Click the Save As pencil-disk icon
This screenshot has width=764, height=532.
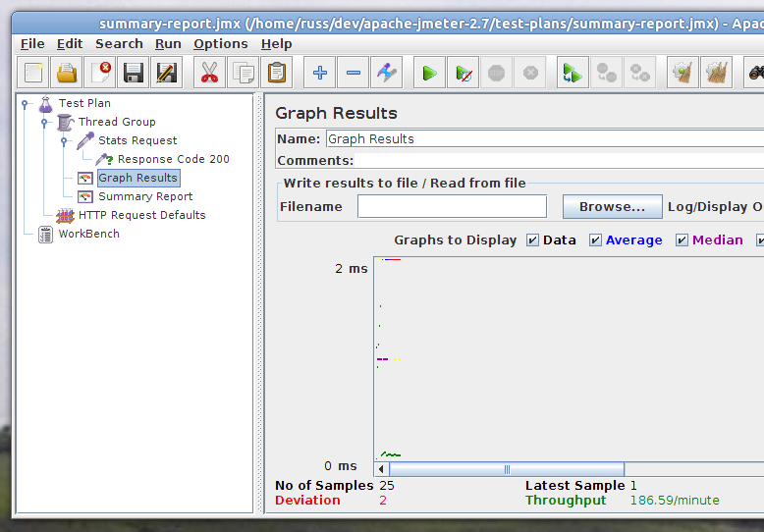point(167,73)
